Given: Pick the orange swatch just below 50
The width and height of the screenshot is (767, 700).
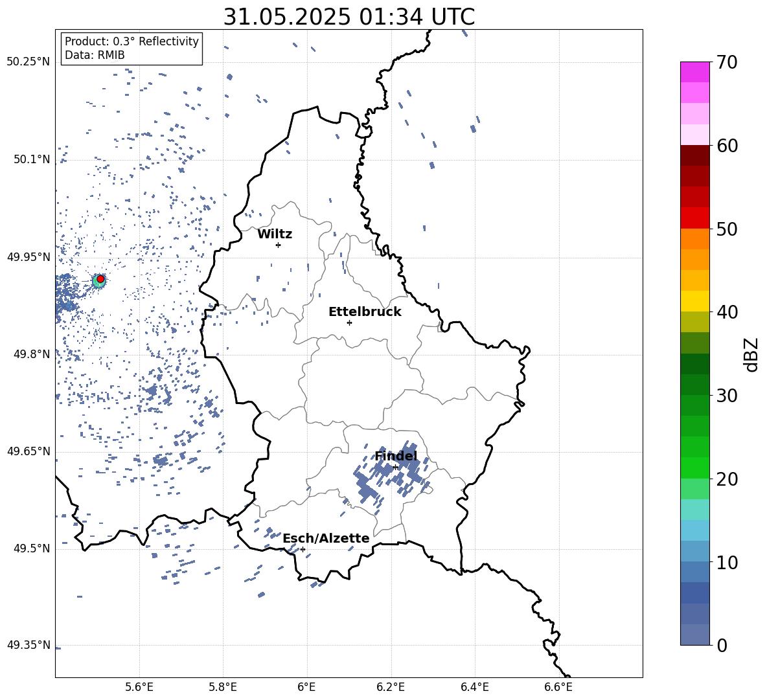Looking at the screenshot, I should pos(694,239).
